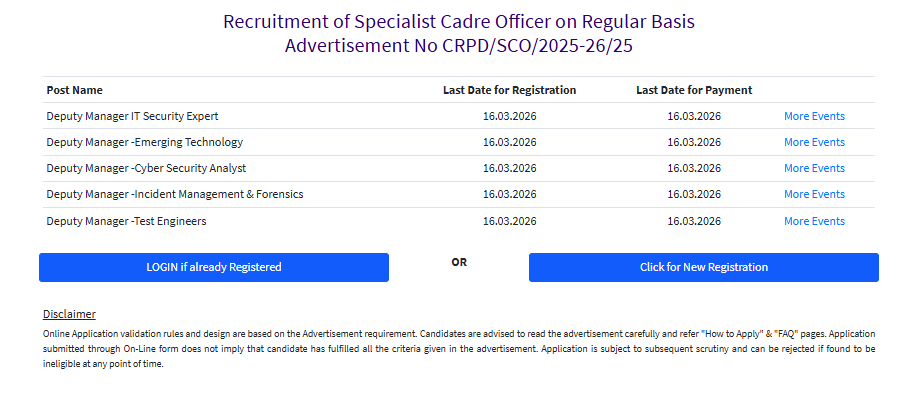Click the LOGIN if already Registered button

[x=213, y=267]
